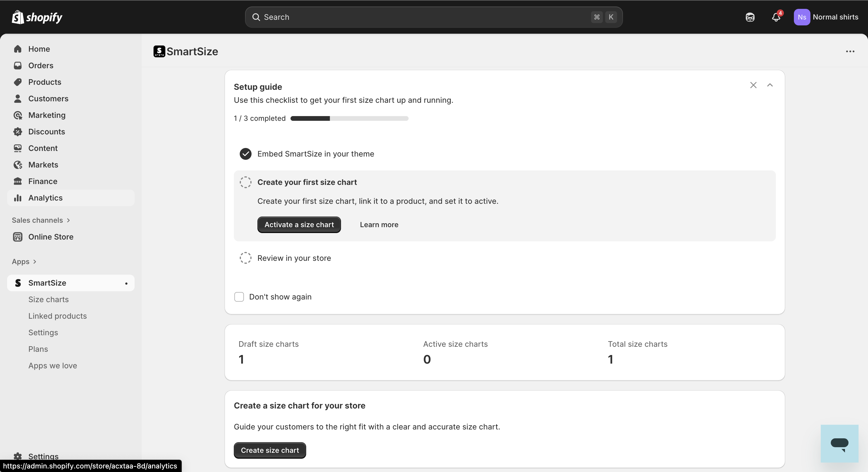Open the notifications bell

776,17
